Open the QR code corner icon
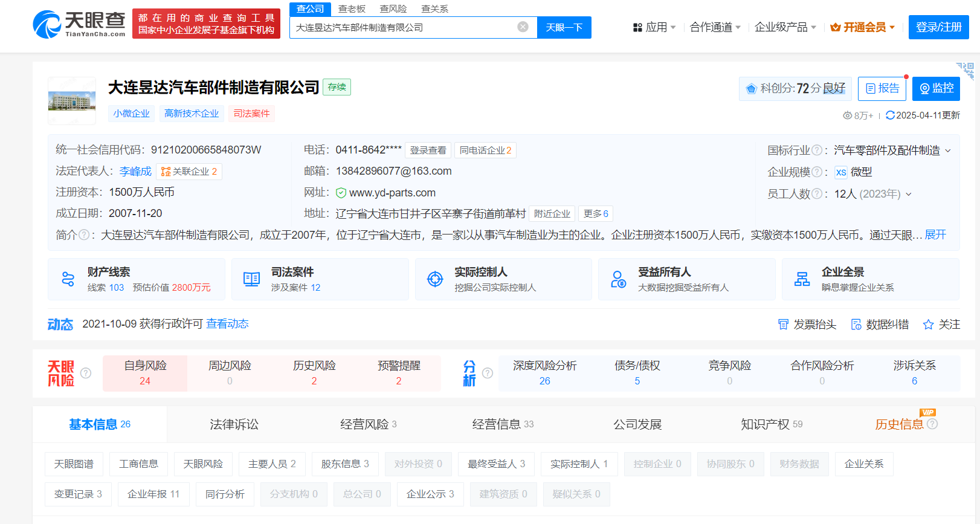The height and width of the screenshot is (524, 980). 965,71
